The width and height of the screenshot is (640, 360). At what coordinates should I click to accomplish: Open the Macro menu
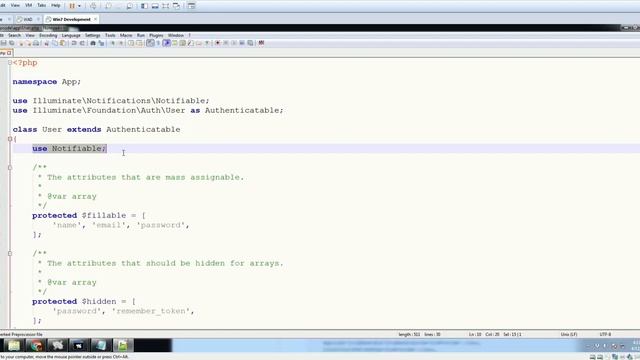click(126, 36)
